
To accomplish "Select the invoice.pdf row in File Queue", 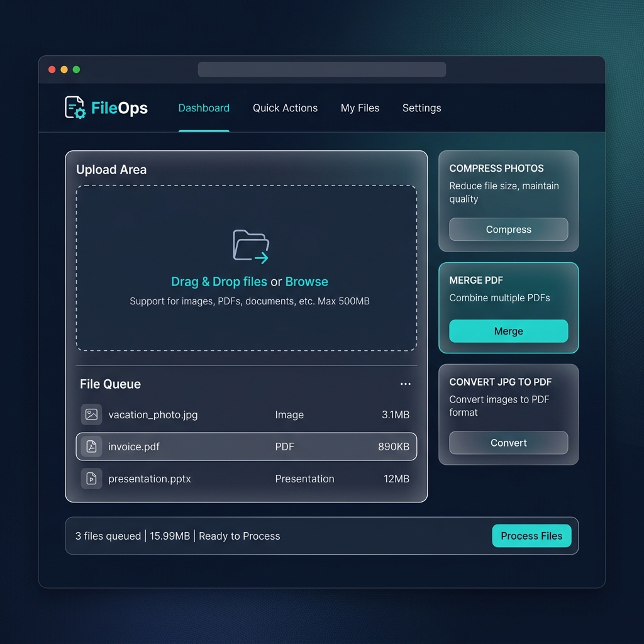I will [247, 447].
